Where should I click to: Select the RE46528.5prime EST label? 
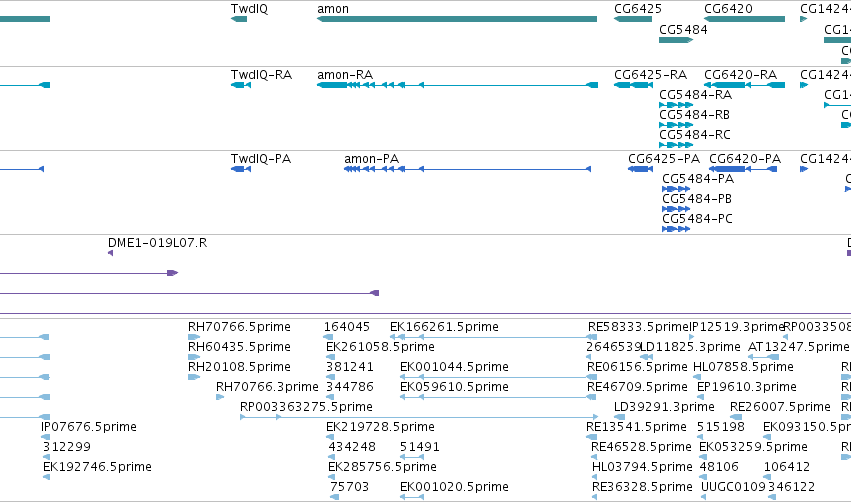pyautogui.click(x=641, y=447)
